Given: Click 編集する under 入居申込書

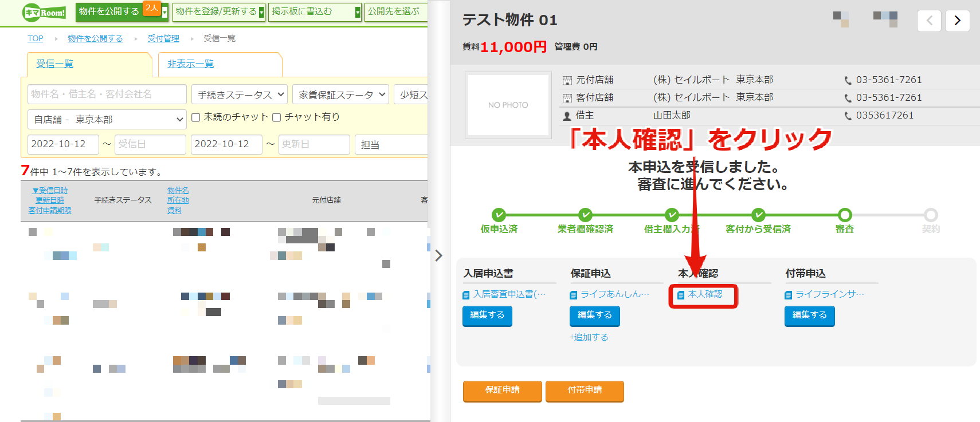Looking at the screenshot, I should click(487, 315).
